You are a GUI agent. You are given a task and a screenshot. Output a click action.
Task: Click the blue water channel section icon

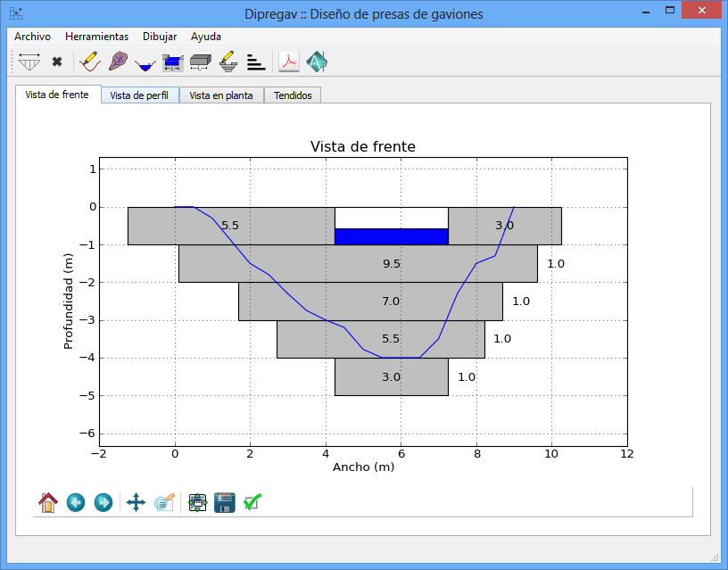click(x=145, y=63)
